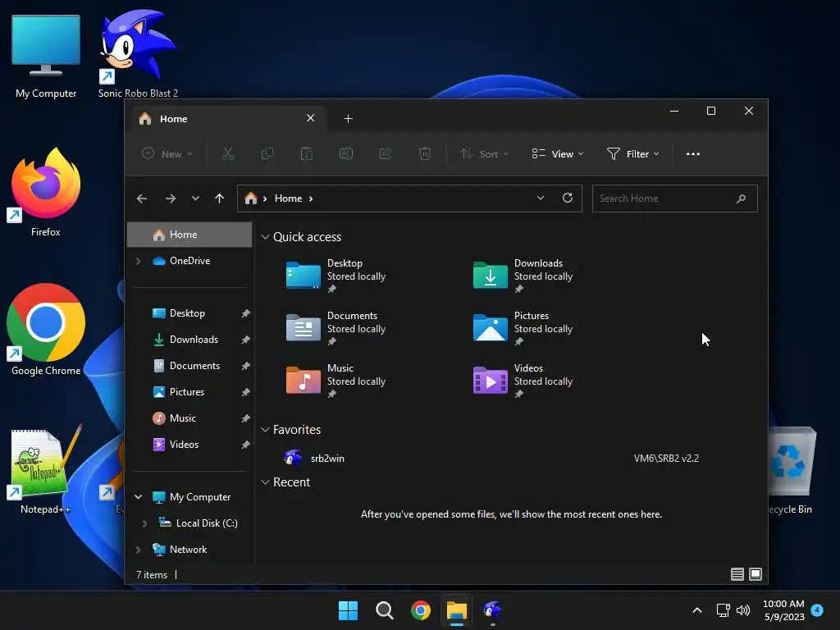The height and width of the screenshot is (630, 840).
Task: Open the Sort dropdown menu
Action: pyautogui.click(x=484, y=153)
